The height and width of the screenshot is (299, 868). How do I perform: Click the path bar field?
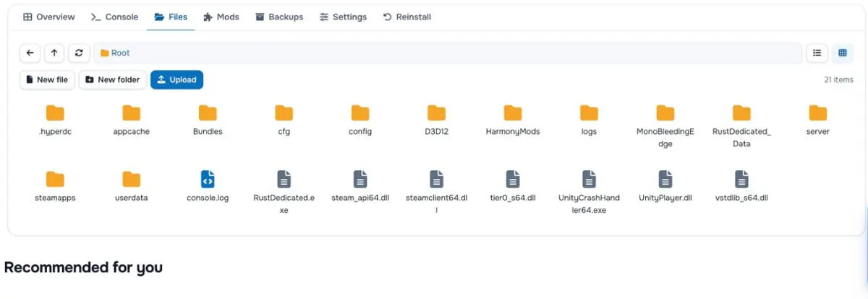(448, 53)
